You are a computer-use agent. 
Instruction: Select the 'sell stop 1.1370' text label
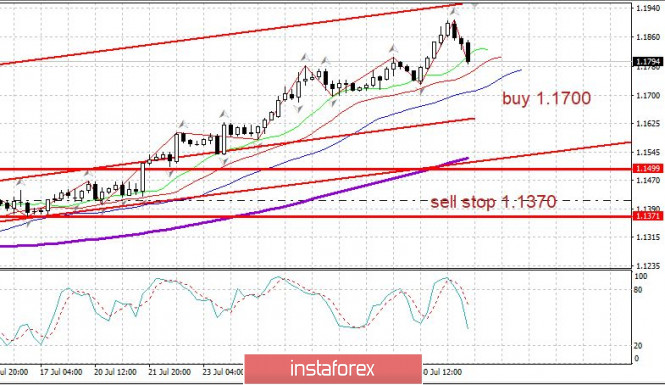click(x=493, y=202)
